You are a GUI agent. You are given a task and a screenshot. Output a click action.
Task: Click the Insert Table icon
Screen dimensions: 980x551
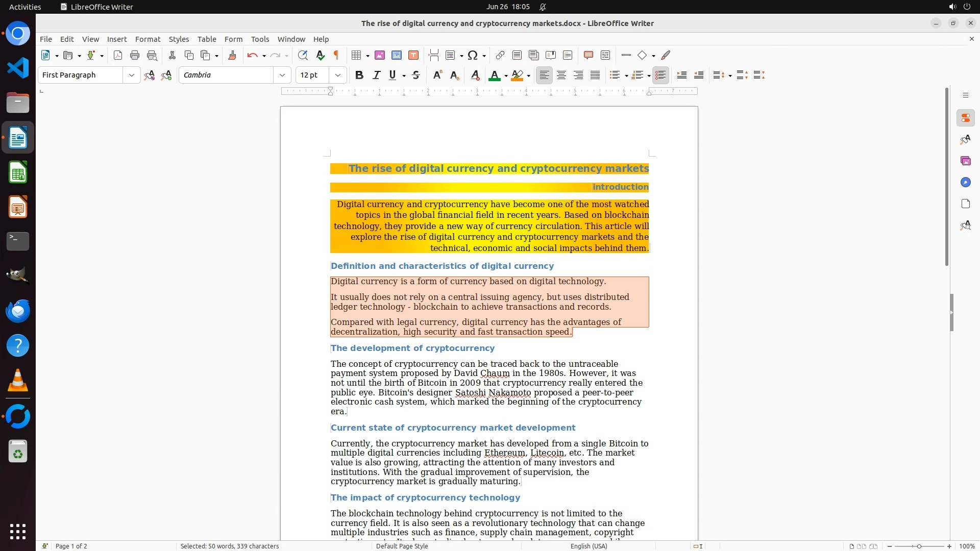tap(357, 55)
